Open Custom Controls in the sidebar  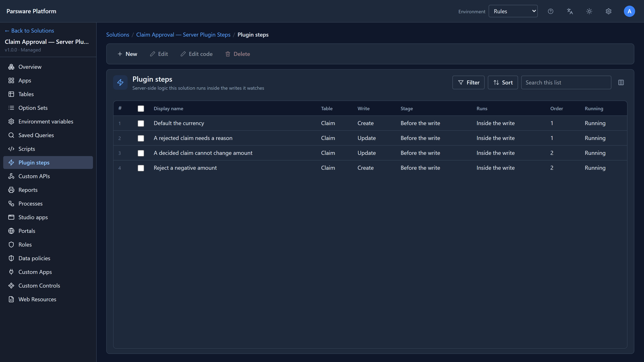[x=48, y=286]
